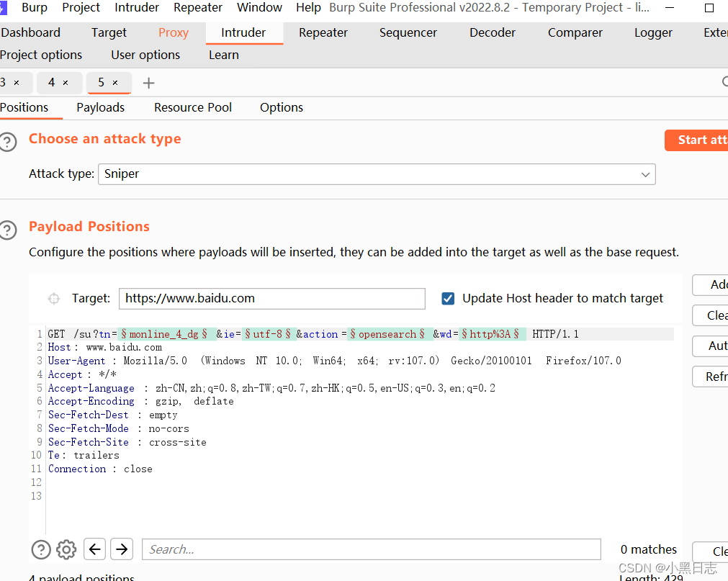Switch to the Dashboard tab
The height and width of the screenshot is (581, 728).
point(31,32)
